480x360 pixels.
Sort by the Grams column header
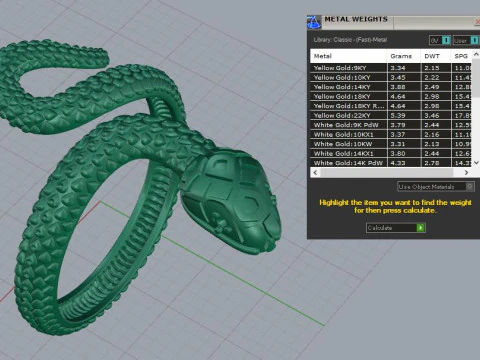(x=404, y=56)
